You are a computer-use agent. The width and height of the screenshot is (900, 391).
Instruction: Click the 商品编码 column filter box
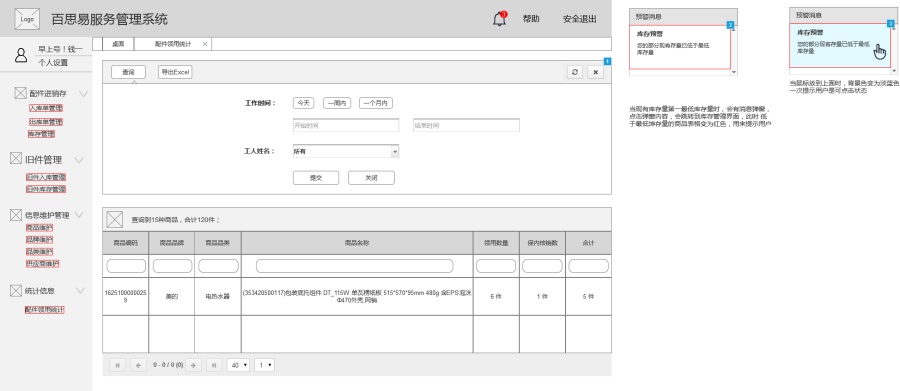(126, 266)
